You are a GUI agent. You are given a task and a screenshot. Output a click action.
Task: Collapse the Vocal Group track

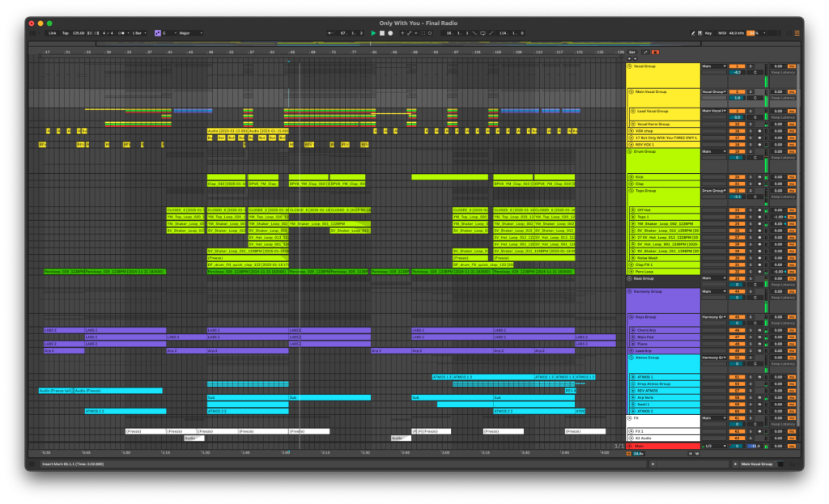(631, 66)
